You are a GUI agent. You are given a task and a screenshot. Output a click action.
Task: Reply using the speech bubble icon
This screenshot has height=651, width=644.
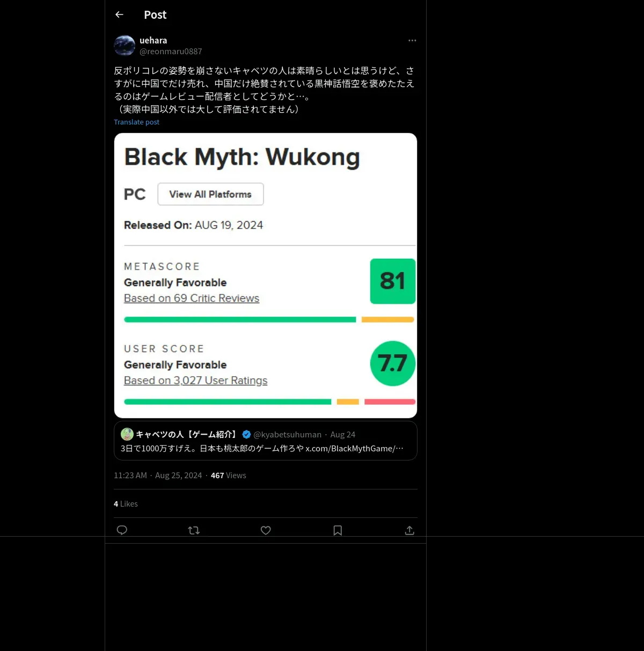[122, 530]
